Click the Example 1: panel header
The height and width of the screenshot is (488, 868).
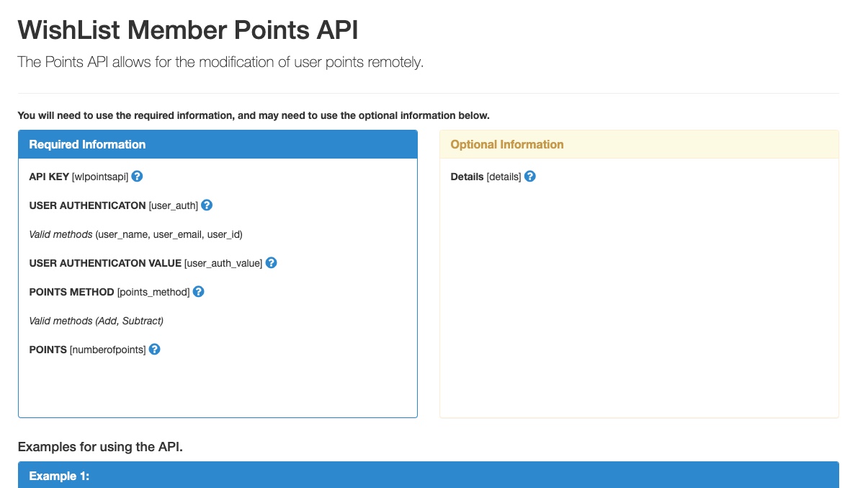pyautogui.click(x=429, y=475)
